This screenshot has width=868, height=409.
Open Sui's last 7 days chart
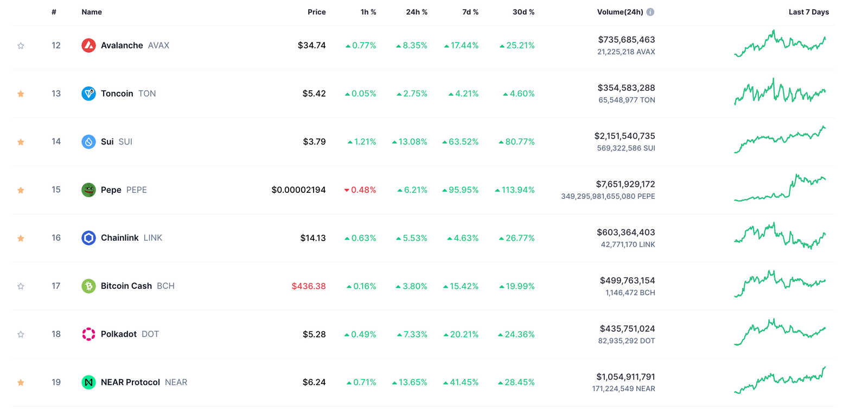point(780,140)
